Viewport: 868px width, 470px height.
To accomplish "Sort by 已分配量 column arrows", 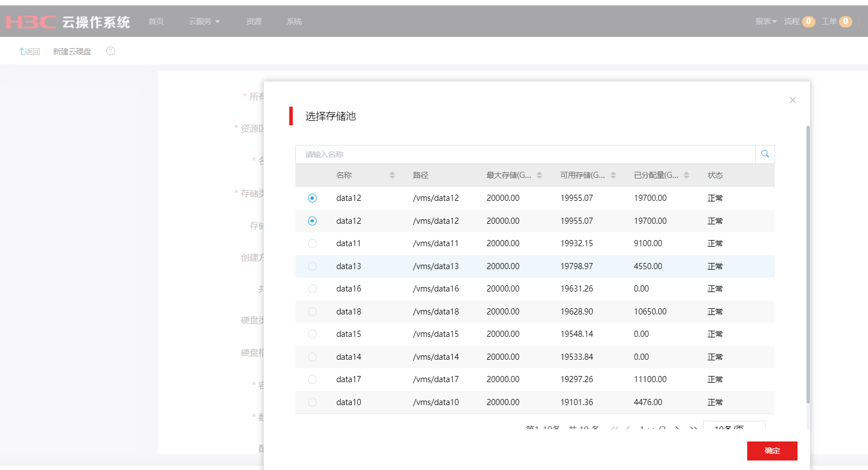I will pos(686,175).
